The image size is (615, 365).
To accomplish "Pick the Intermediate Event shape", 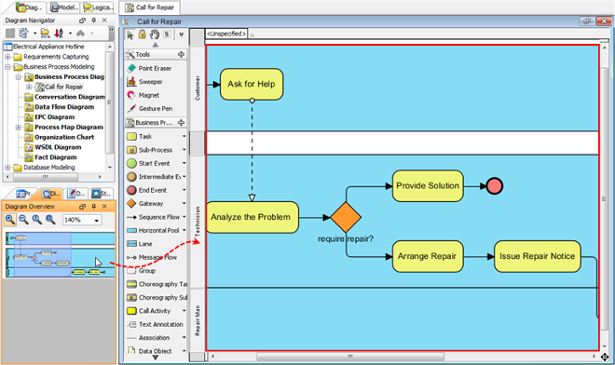I will click(x=154, y=176).
